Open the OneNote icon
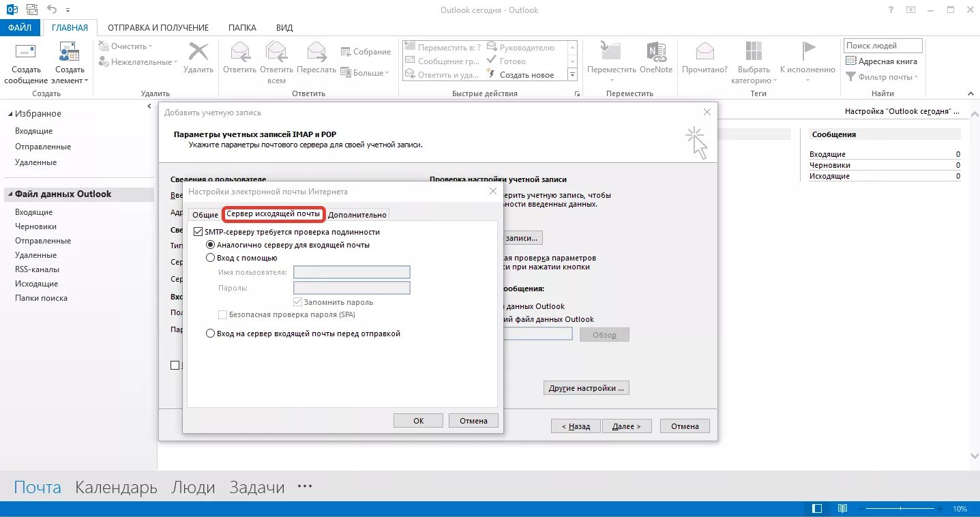Viewport: 980px width, 517px height. 655,52
